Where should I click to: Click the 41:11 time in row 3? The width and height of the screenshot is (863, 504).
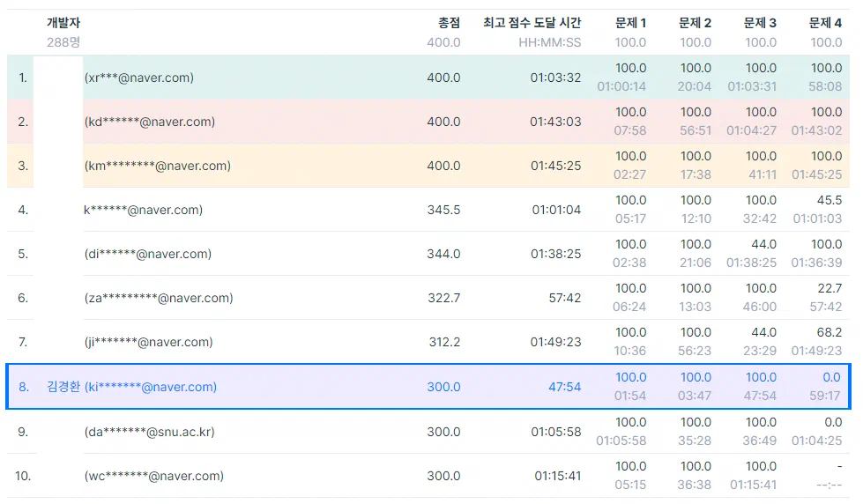[x=763, y=174]
